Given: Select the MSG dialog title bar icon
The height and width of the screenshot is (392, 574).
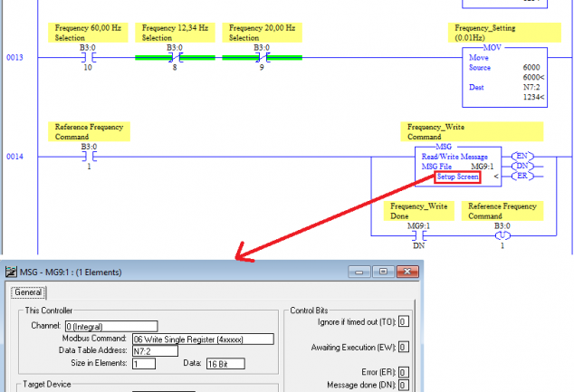Looking at the screenshot, I should [x=11, y=272].
